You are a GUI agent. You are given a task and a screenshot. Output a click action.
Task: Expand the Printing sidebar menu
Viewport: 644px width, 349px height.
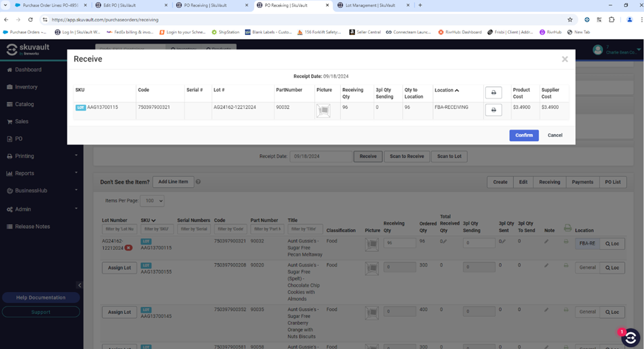click(41, 156)
